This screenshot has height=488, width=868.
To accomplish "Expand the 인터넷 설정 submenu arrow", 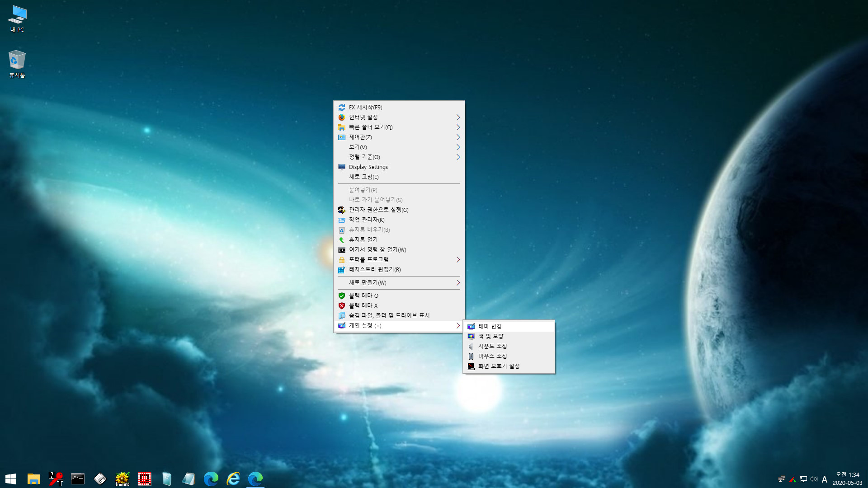I will tap(458, 117).
